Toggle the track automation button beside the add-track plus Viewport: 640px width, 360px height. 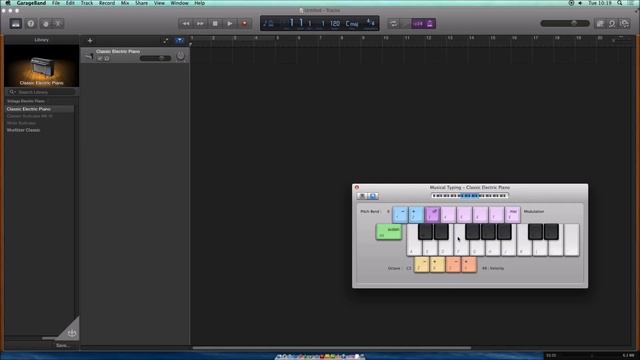[165, 40]
